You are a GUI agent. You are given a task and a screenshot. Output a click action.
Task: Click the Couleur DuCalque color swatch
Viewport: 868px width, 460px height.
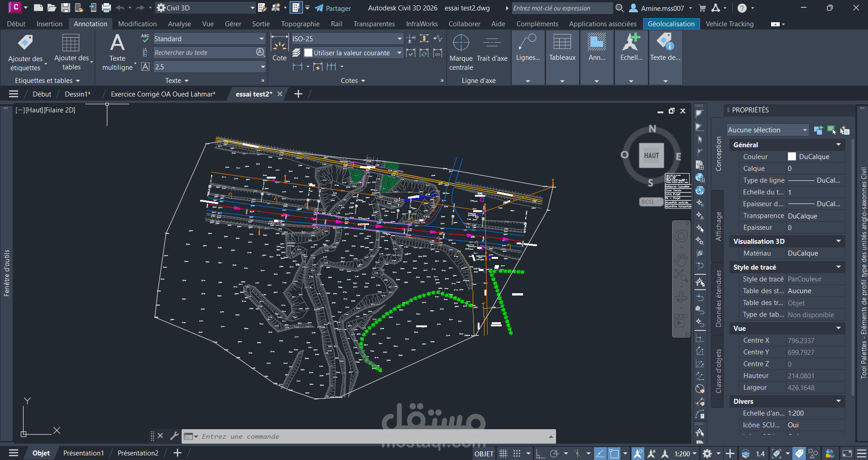(x=792, y=156)
